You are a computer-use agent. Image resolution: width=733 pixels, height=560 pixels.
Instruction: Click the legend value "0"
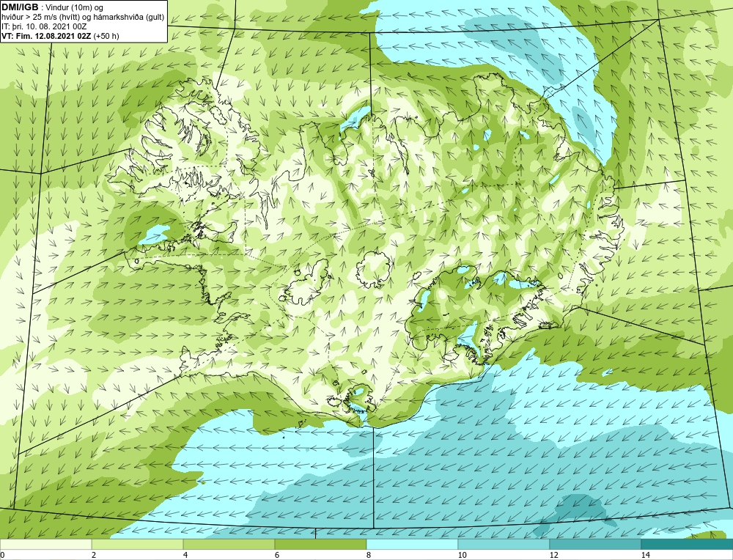(2, 555)
